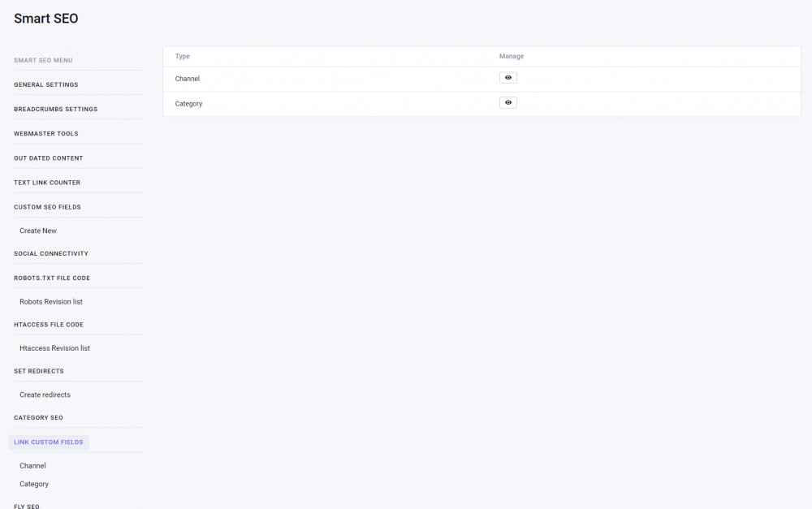The height and width of the screenshot is (509, 812).
Task: Open Htaccess File Code page
Action: click(49, 324)
